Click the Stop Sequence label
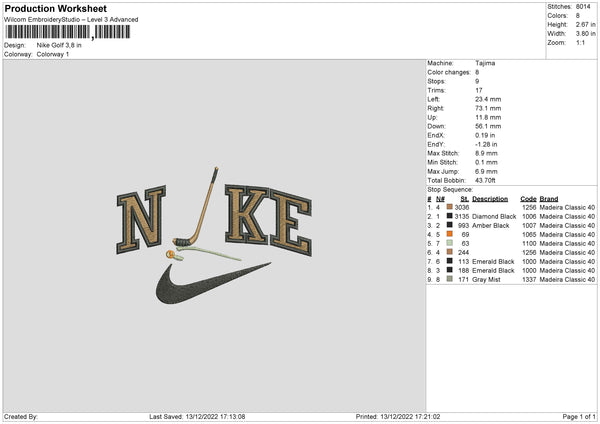 [450, 189]
